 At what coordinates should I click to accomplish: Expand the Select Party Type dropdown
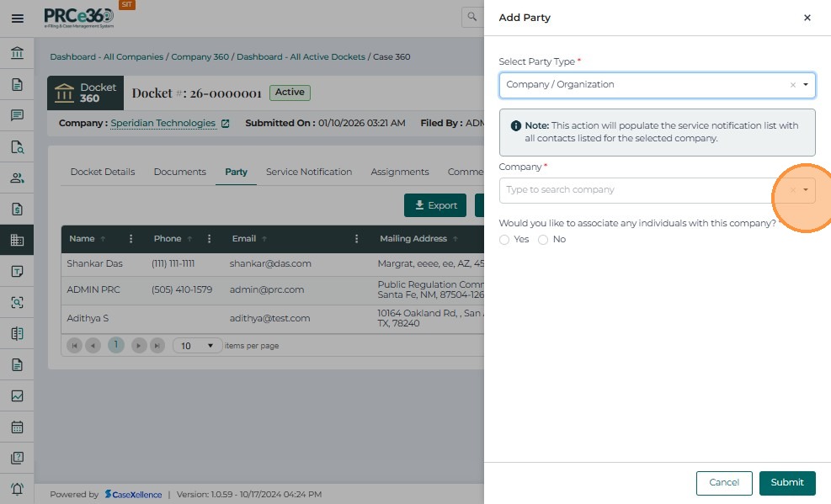coord(806,85)
